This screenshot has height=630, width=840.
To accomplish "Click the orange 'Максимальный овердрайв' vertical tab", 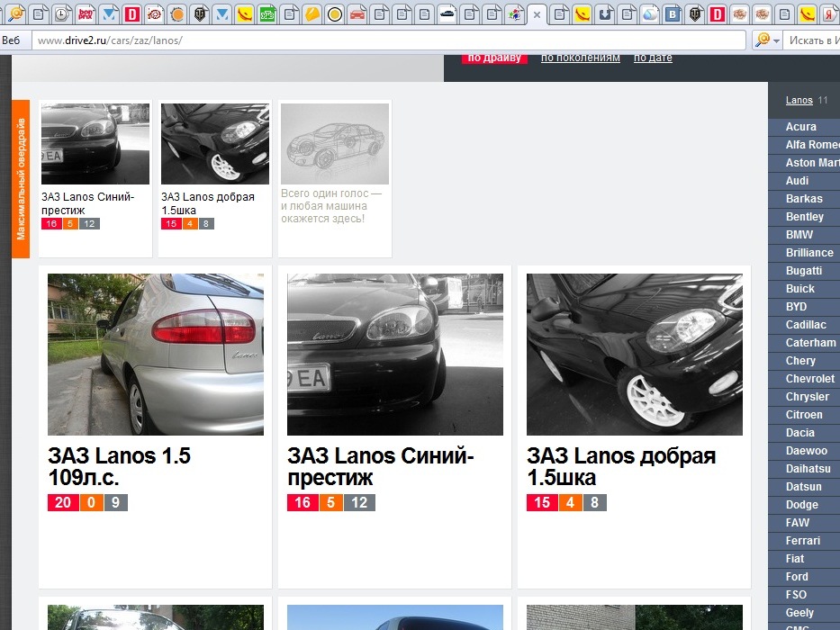I will coord(21,179).
